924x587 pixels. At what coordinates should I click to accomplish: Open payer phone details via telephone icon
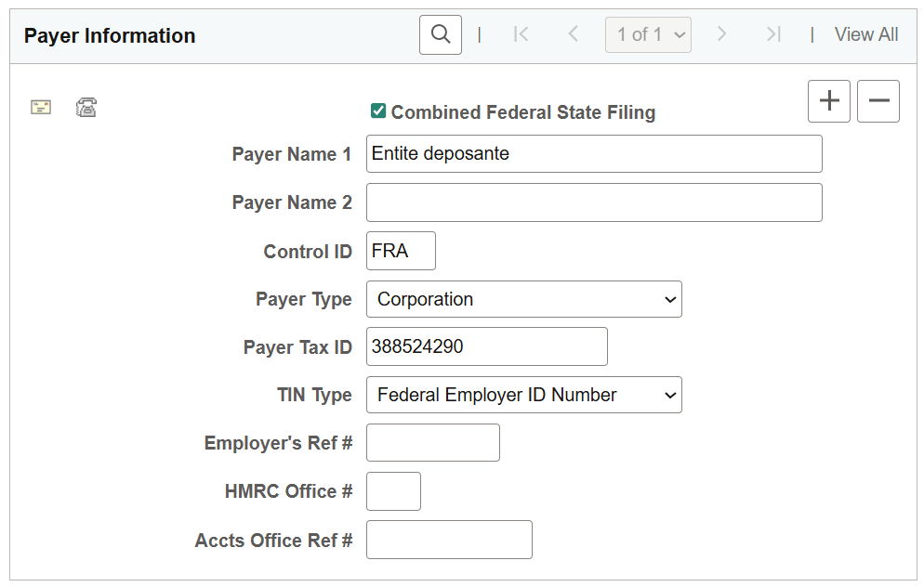click(x=86, y=107)
